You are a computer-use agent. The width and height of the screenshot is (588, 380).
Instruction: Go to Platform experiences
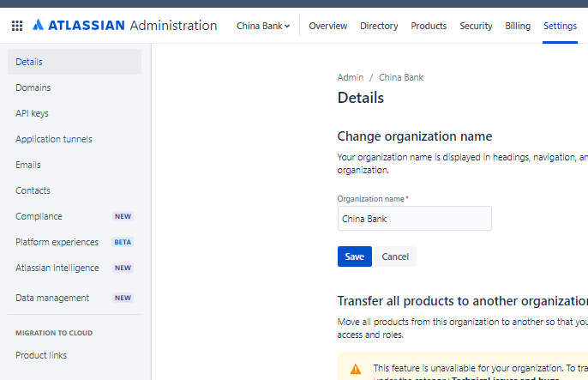[75, 242]
